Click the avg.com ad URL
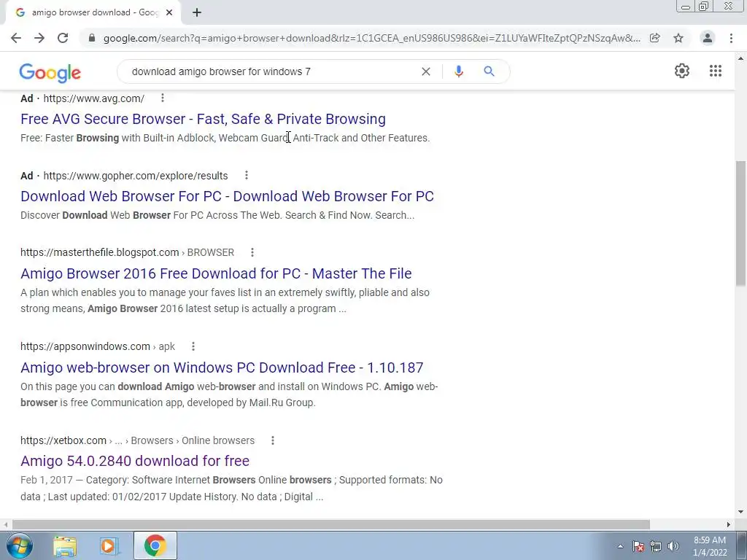 [94, 98]
